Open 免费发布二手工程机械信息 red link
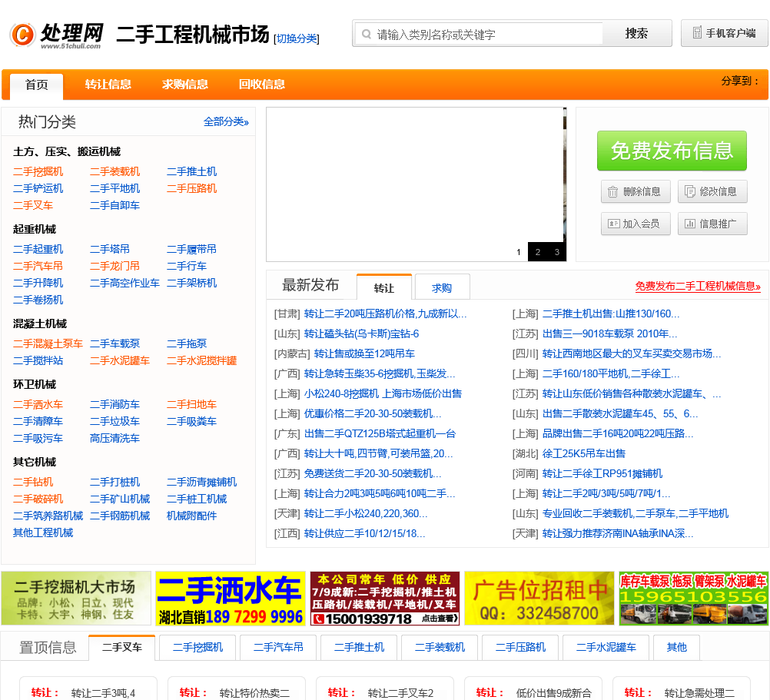770x700 pixels. pyautogui.click(x=698, y=286)
